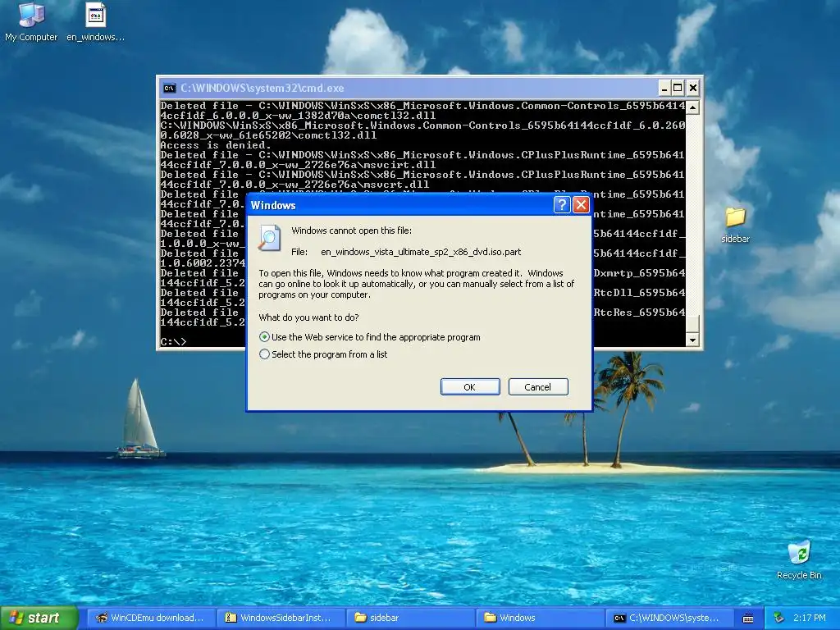Click the 2:17 PM clock

(x=810, y=618)
